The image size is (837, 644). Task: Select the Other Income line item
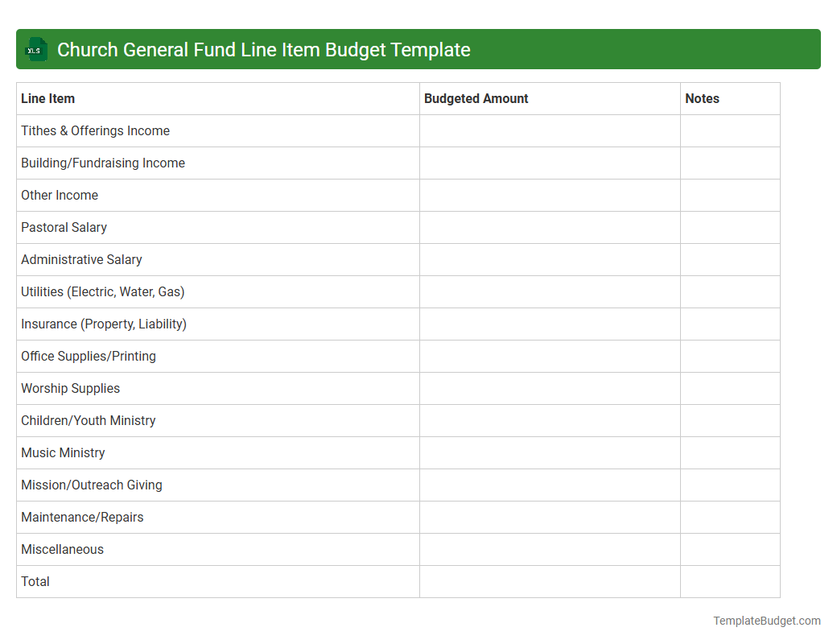click(60, 195)
